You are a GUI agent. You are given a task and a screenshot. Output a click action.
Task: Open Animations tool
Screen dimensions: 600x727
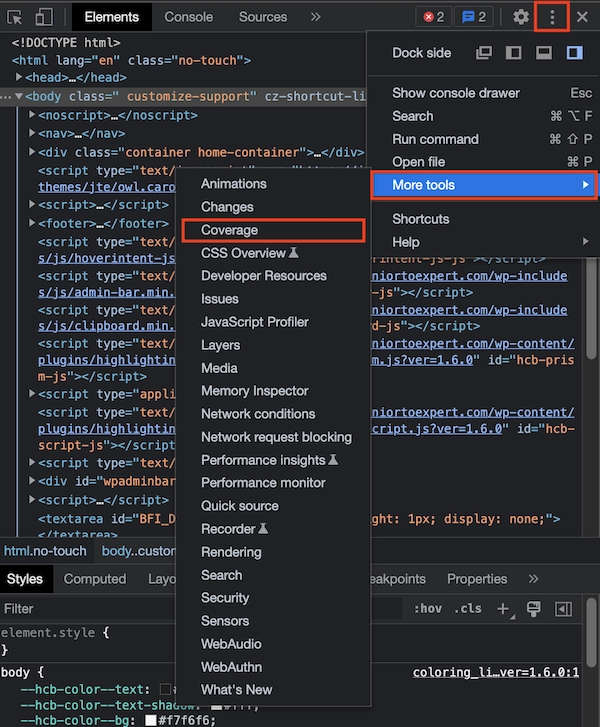273,184
